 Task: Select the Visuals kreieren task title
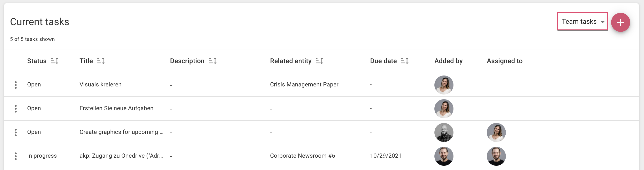tap(101, 85)
